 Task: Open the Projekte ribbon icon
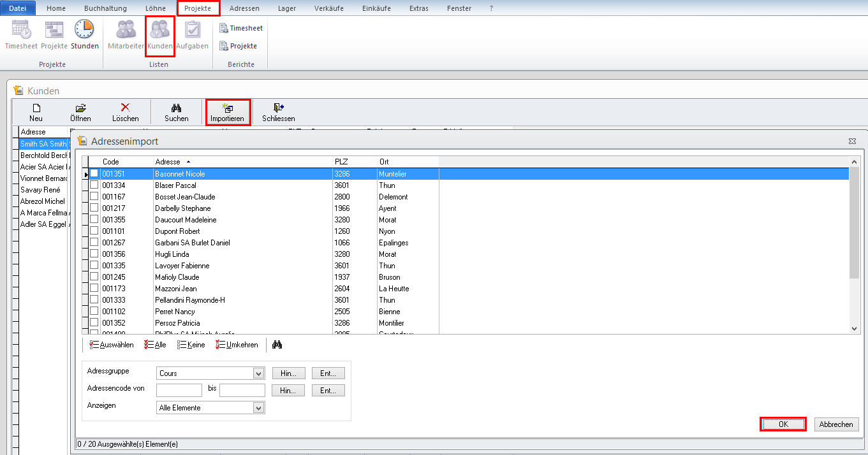tap(54, 34)
